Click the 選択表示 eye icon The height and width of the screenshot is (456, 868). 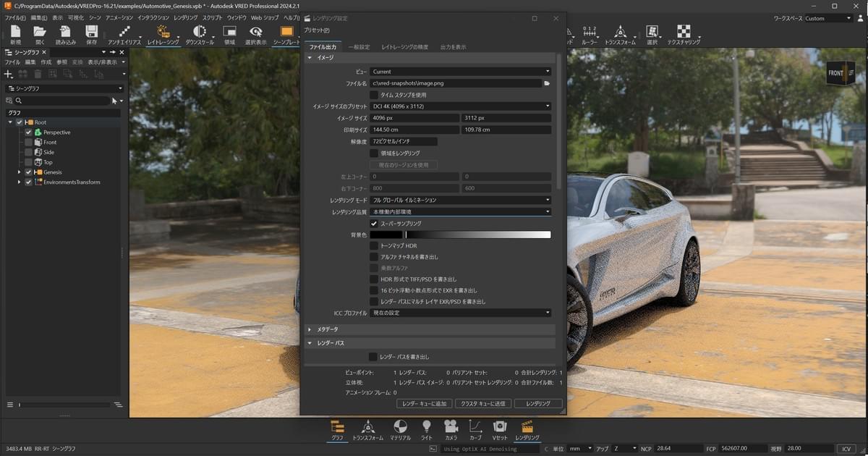[x=255, y=32]
